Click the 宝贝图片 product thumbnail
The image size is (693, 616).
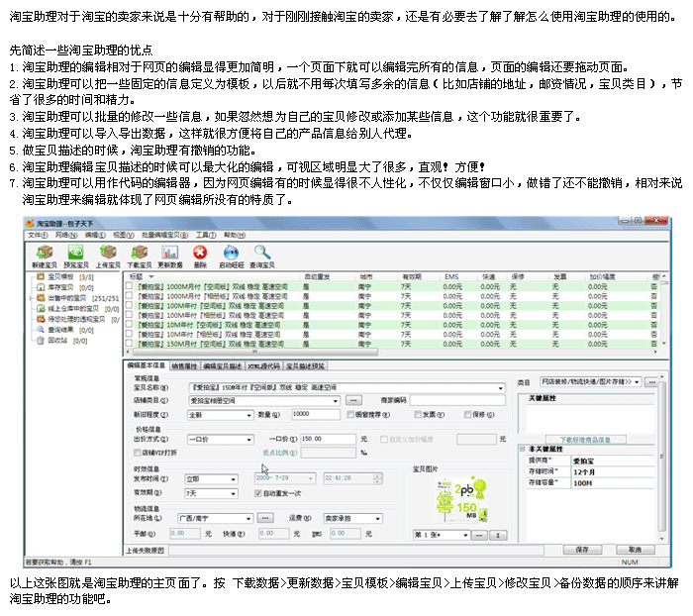tap(461, 500)
